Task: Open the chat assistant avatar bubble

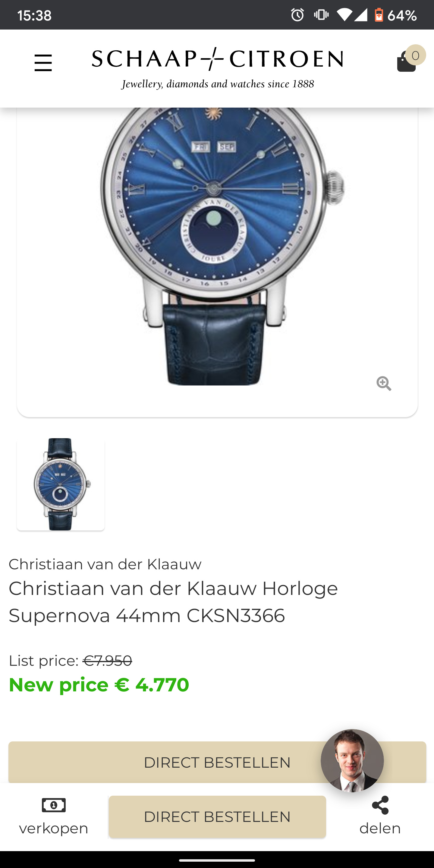Action: [352, 760]
